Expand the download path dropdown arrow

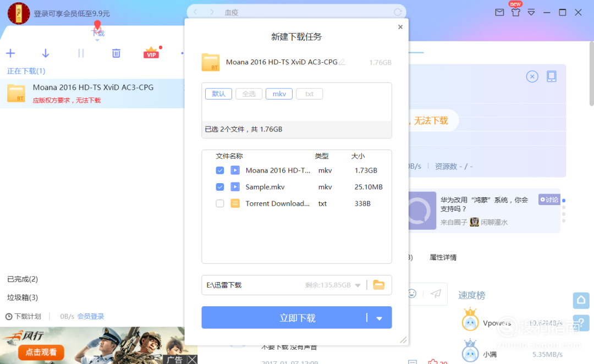point(358,285)
